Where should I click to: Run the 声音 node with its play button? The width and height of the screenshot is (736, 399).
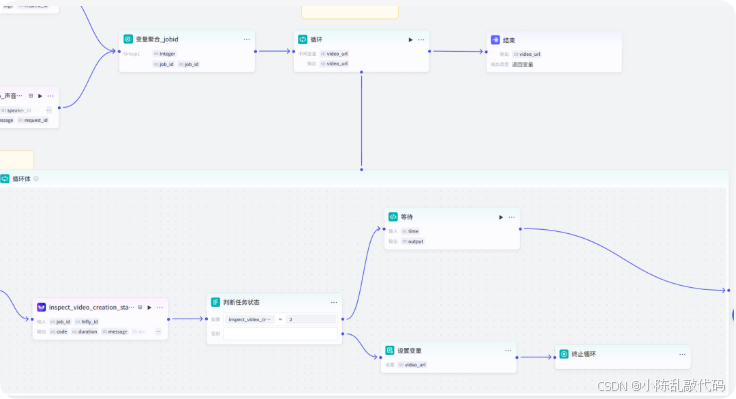[x=40, y=96]
